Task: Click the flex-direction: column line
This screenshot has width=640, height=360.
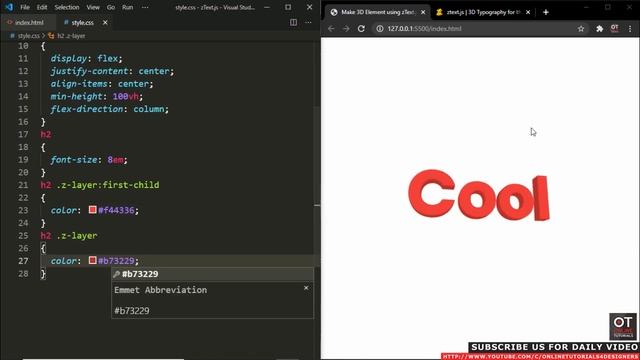Action: pyautogui.click(x=109, y=109)
